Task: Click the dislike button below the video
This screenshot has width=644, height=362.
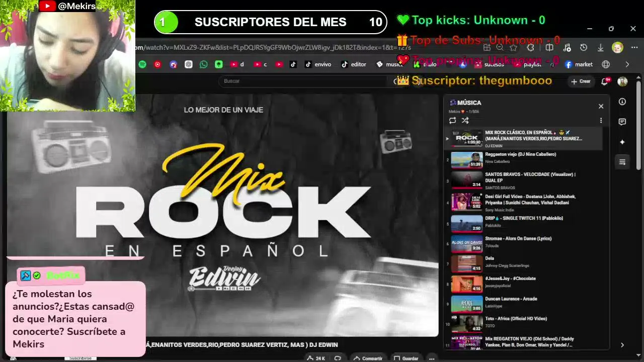Action: click(x=338, y=358)
